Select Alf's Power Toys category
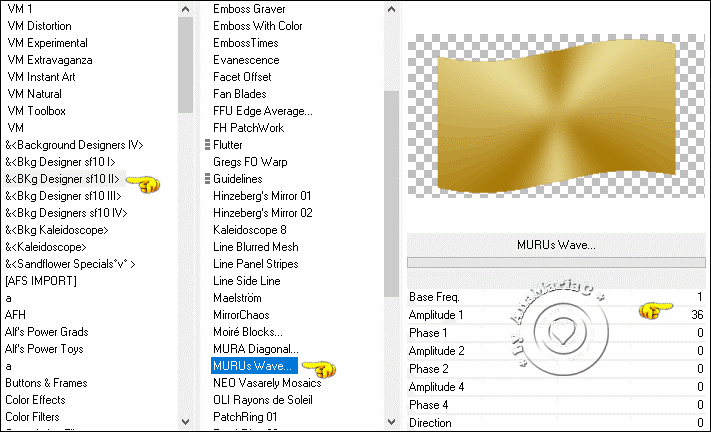This screenshot has width=711, height=432. pos(44,349)
